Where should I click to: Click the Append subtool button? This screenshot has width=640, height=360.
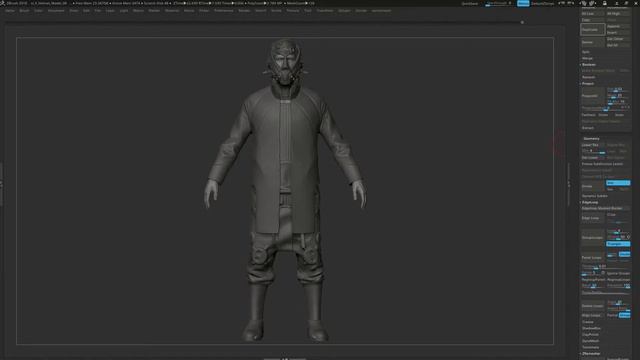pos(618,26)
